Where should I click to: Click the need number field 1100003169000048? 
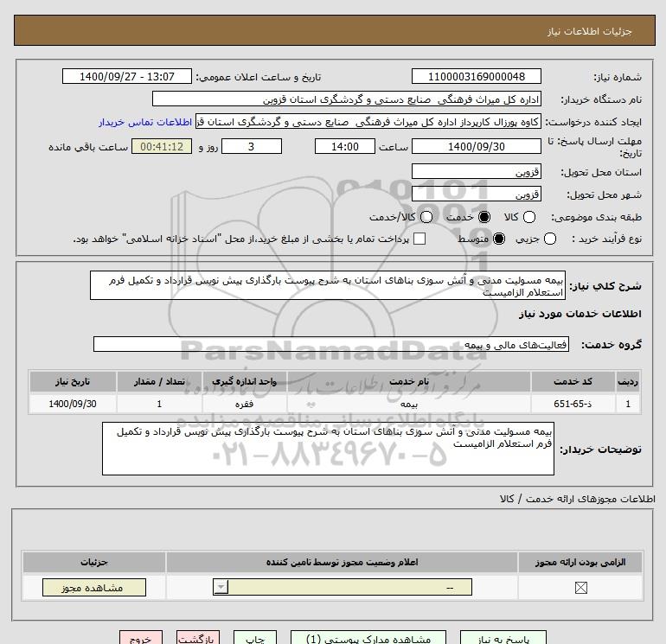point(476,76)
